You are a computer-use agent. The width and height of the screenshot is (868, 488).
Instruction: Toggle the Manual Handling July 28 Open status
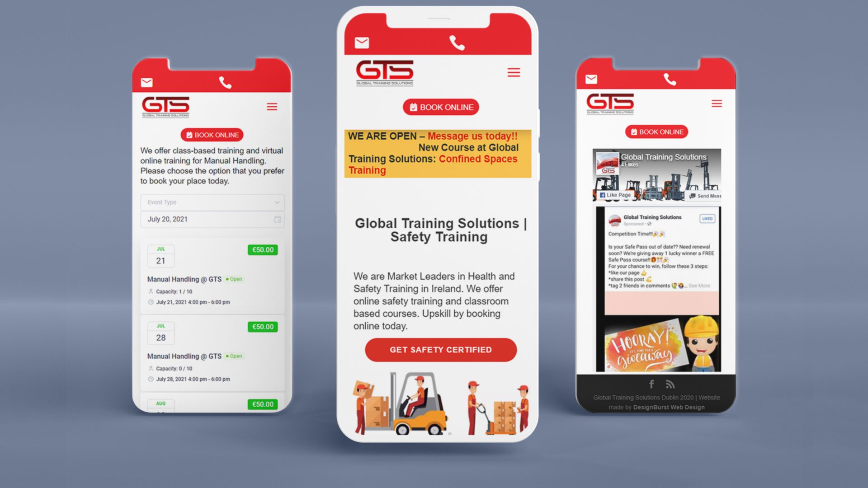click(235, 356)
